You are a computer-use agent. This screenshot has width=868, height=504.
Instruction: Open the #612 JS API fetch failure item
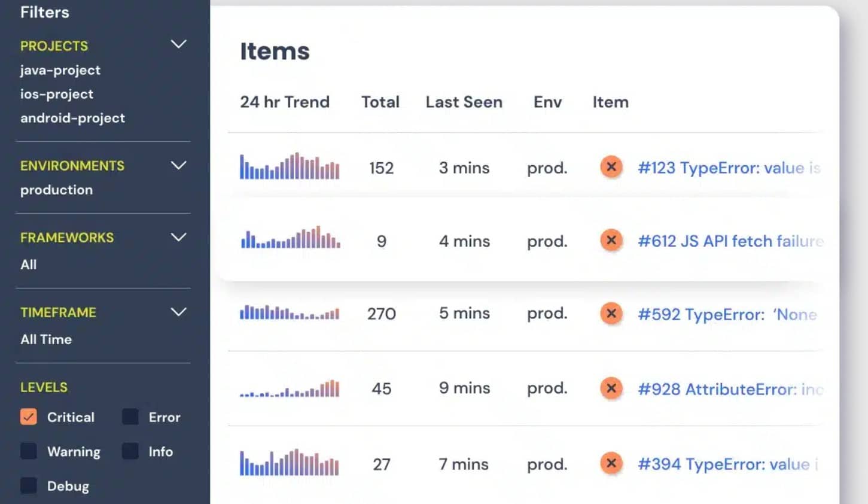pyautogui.click(x=727, y=241)
